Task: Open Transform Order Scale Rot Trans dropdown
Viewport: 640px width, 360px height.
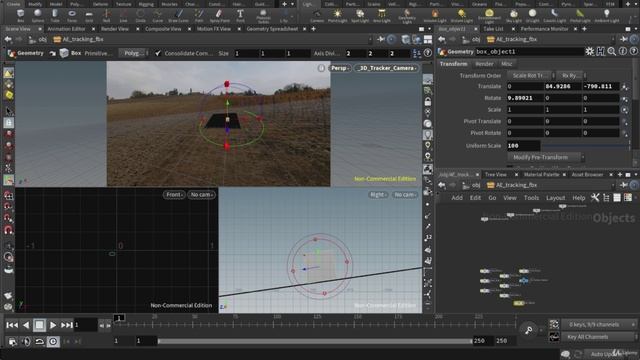Action: (x=531, y=76)
